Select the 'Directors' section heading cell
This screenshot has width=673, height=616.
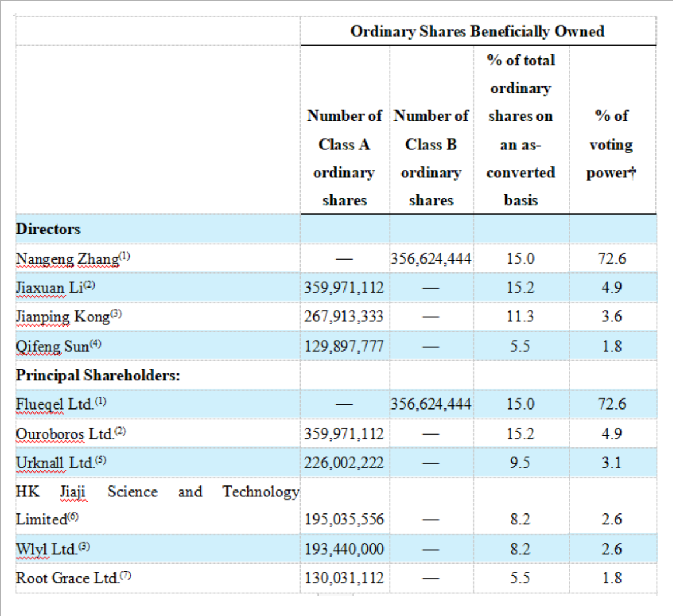[x=48, y=229]
